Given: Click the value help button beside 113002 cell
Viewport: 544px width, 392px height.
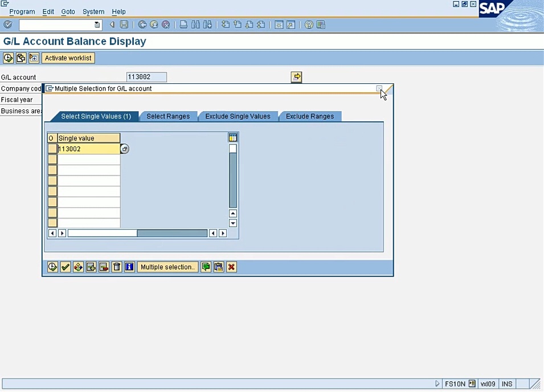Looking at the screenshot, I should pyautogui.click(x=125, y=149).
